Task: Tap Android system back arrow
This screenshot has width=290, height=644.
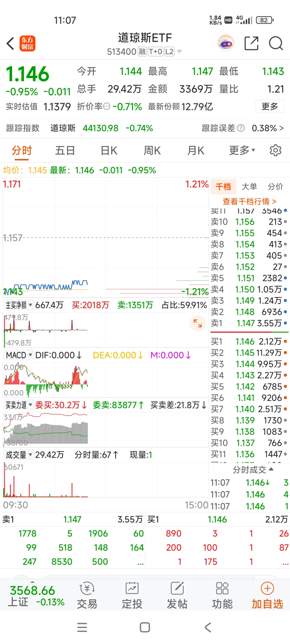Action: click(208, 627)
